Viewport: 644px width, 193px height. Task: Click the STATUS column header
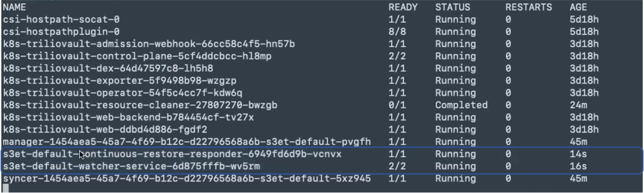[x=453, y=7]
